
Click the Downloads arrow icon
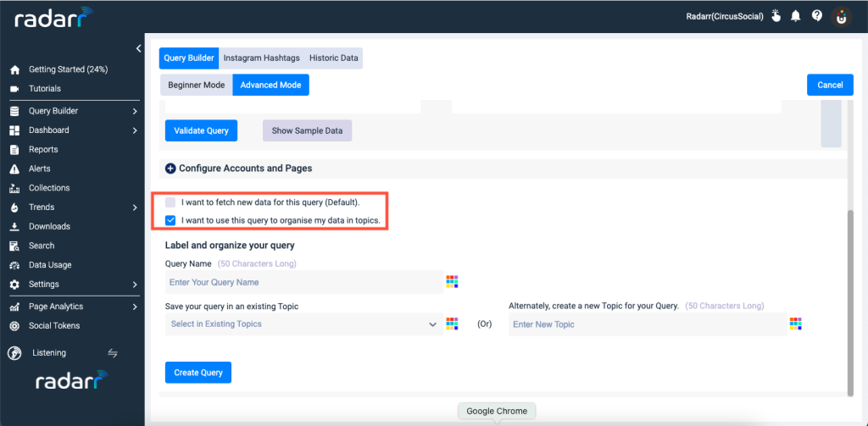click(x=15, y=227)
